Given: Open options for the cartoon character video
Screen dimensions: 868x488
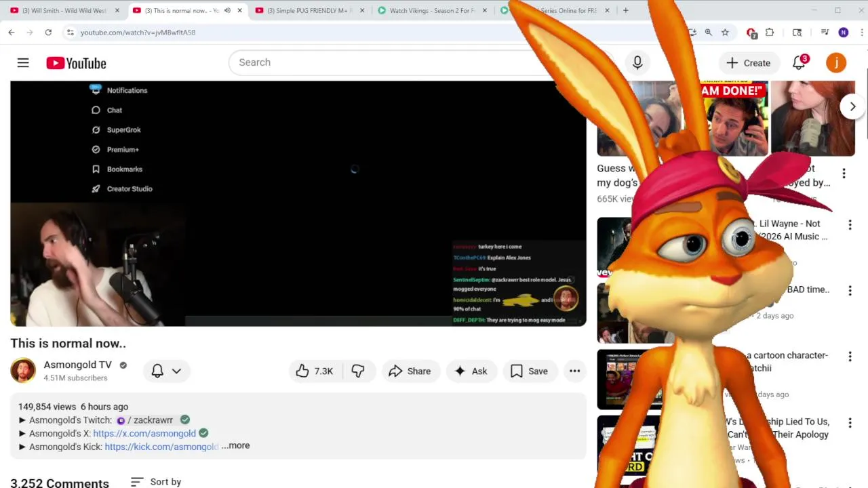Looking at the screenshot, I should coord(850,356).
